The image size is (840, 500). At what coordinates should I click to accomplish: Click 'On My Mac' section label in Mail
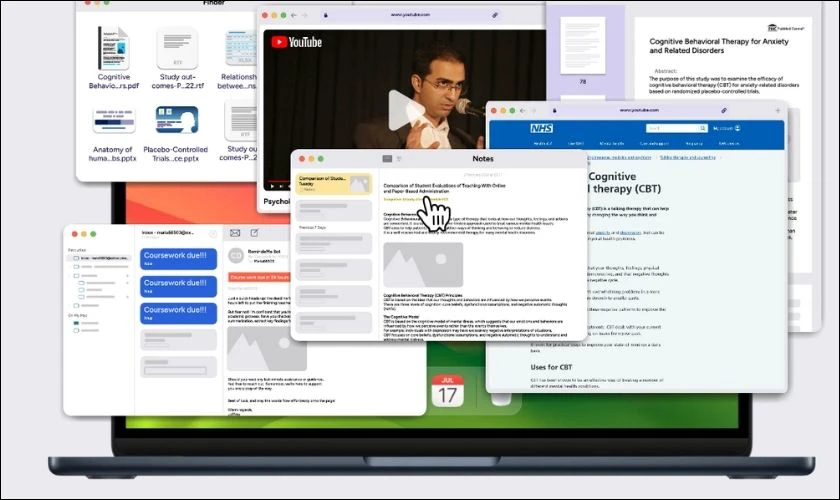click(x=77, y=316)
